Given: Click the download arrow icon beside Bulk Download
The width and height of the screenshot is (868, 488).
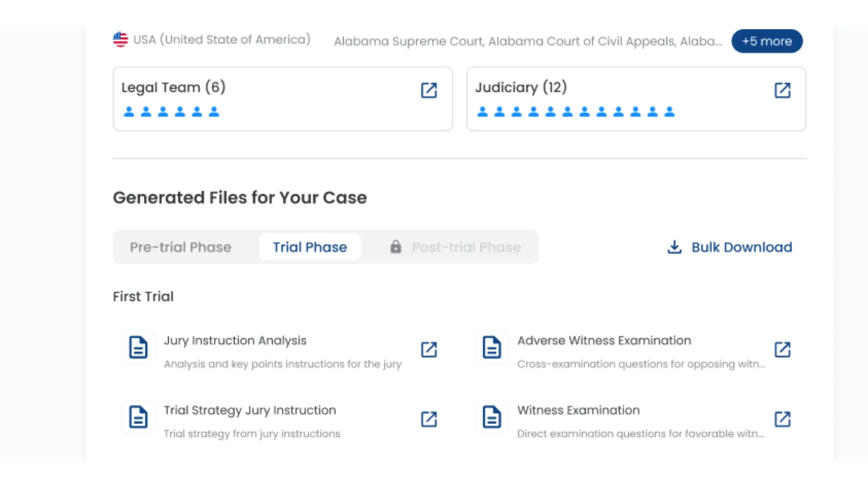Looking at the screenshot, I should coord(675,247).
